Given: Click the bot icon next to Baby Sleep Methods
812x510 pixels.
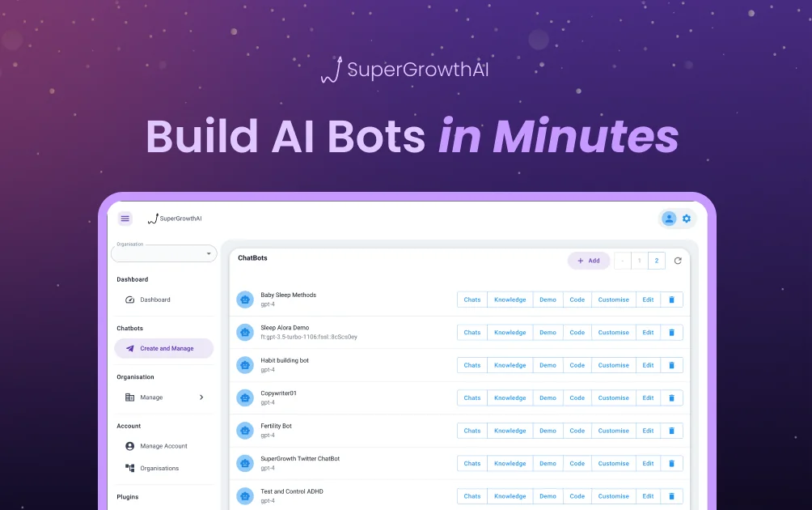Looking at the screenshot, I should 244,300.
